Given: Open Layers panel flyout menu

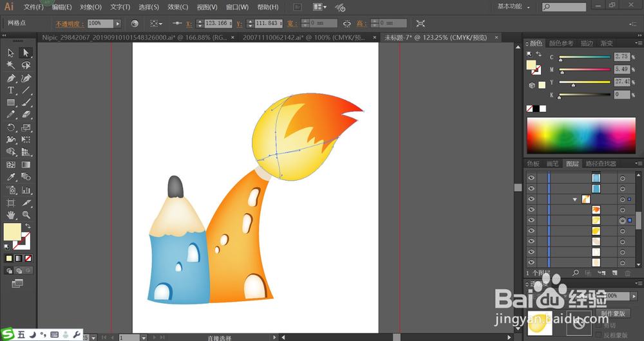Looking at the screenshot, I should tap(639, 163).
